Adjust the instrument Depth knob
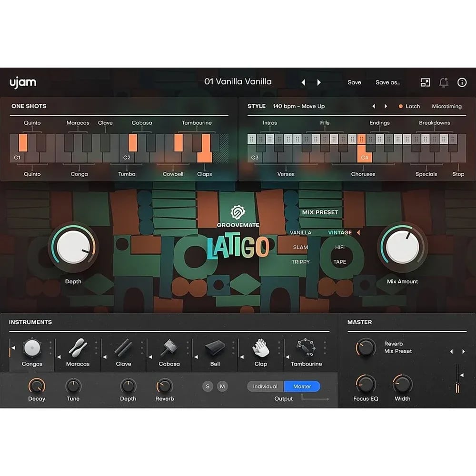 [128, 386]
